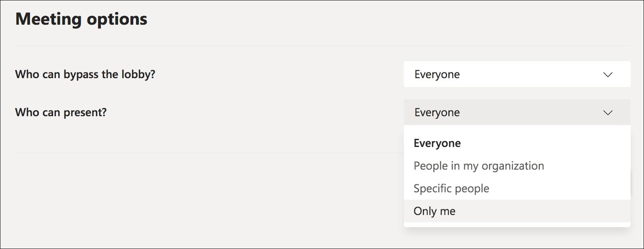Pick "Specific people" from the presenter list
Viewport: 644px width, 249px height.
pyautogui.click(x=451, y=189)
